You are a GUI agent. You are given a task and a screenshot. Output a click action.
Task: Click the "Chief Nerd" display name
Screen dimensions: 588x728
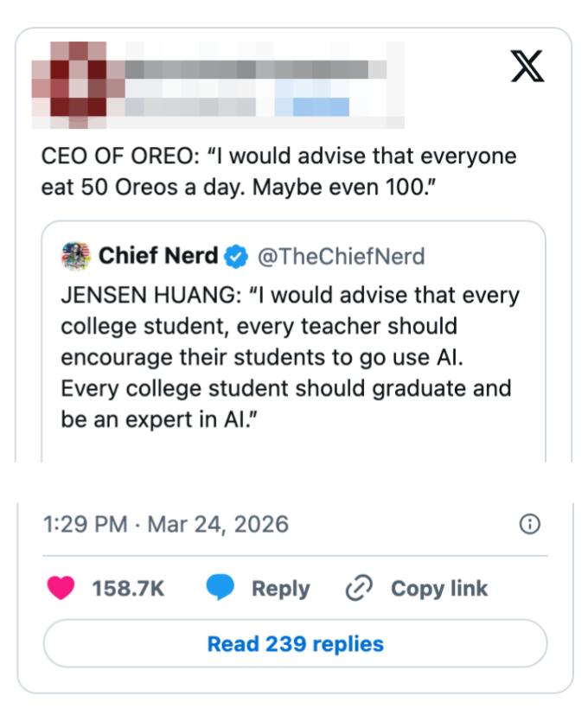coord(160,256)
